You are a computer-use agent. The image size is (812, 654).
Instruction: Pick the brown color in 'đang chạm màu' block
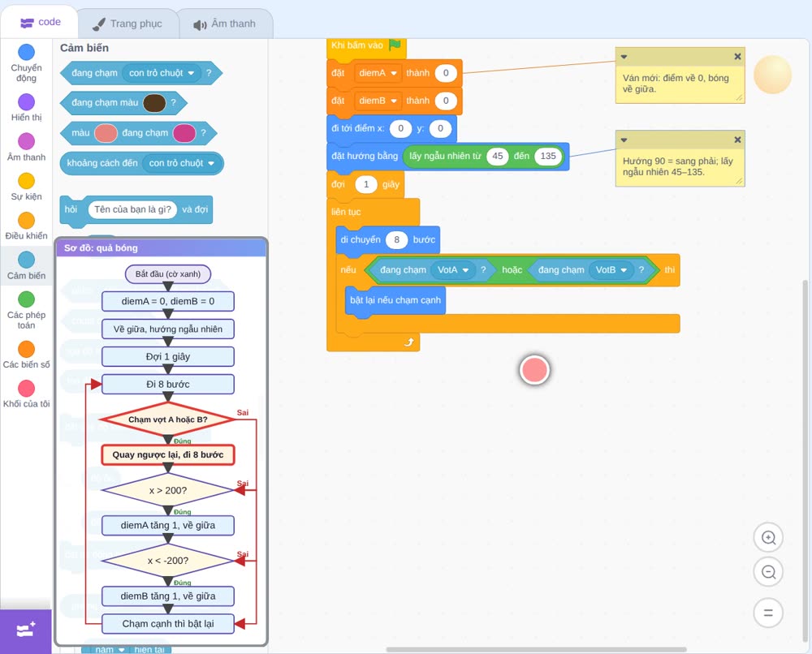(153, 103)
